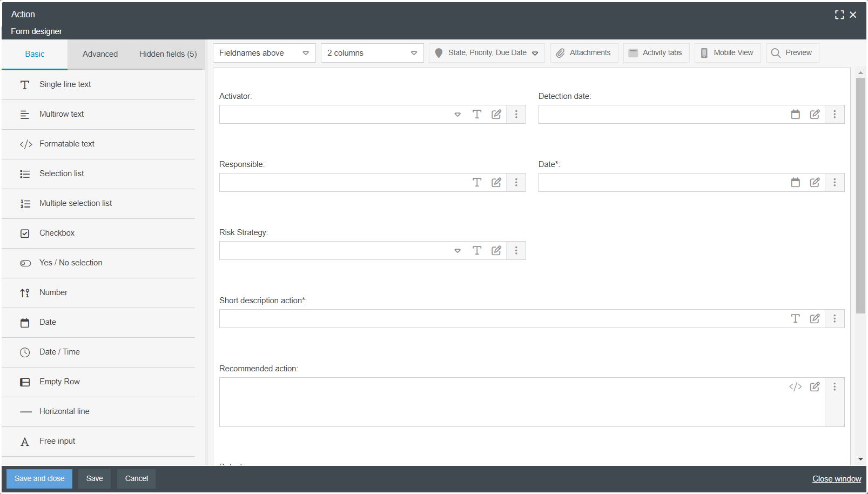Screen dimensions: 868x494
Task: Open the Fieldnames above dropdown
Action: click(x=264, y=53)
